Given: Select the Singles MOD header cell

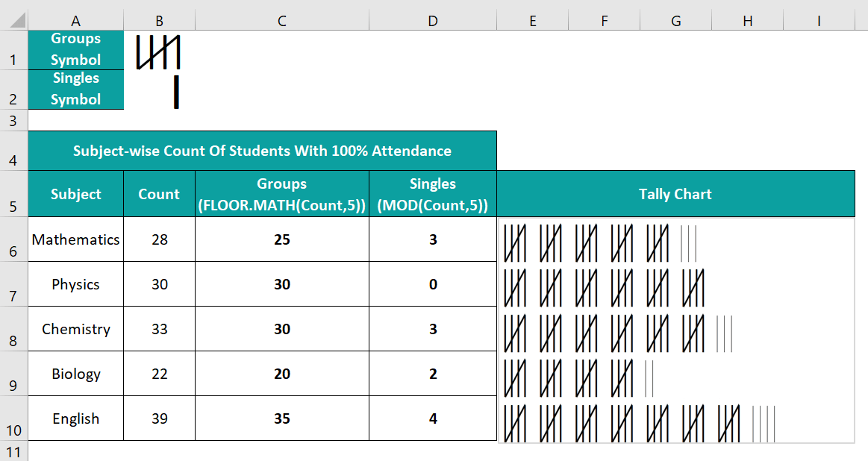Looking at the screenshot, I should (433, 194).
